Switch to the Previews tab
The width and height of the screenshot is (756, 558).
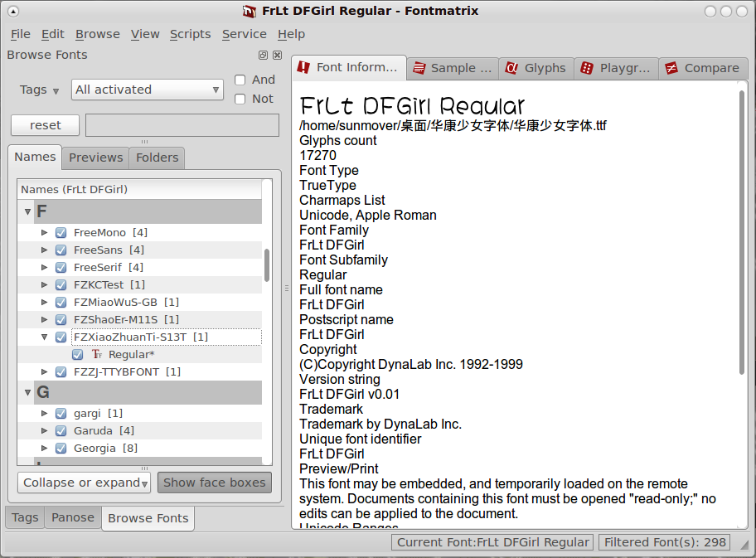95,158
